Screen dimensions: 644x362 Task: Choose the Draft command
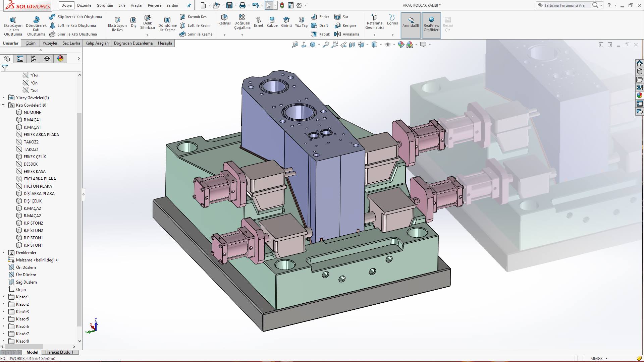[x=320, y=25]
